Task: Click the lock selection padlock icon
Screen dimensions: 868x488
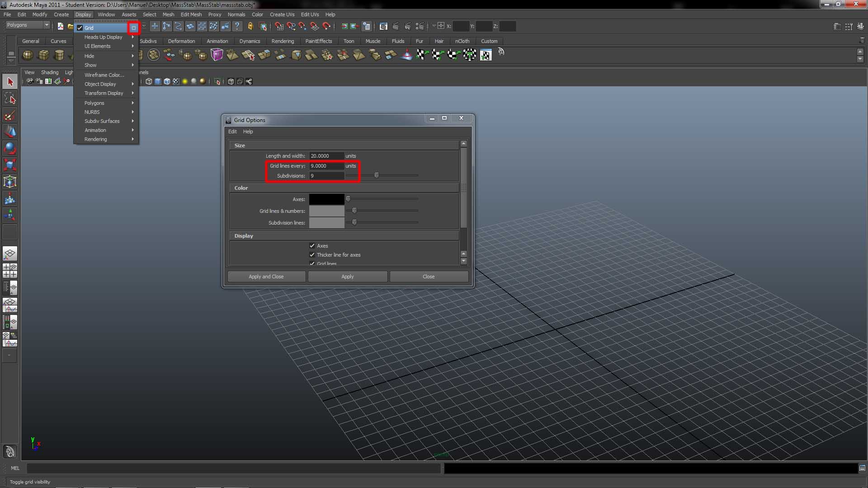Action: [250, 26]
